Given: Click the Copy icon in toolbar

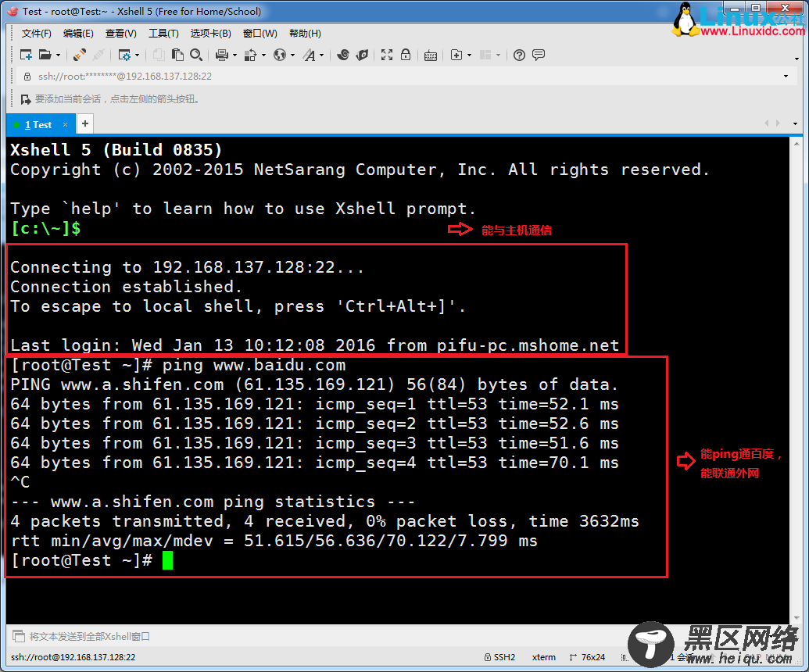Looking at the screenshot, I should click(159, 55).
